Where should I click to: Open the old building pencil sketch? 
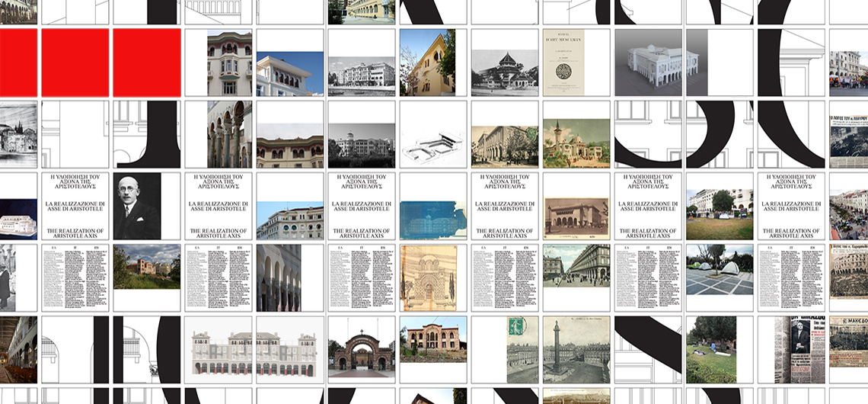coord(19,134)
